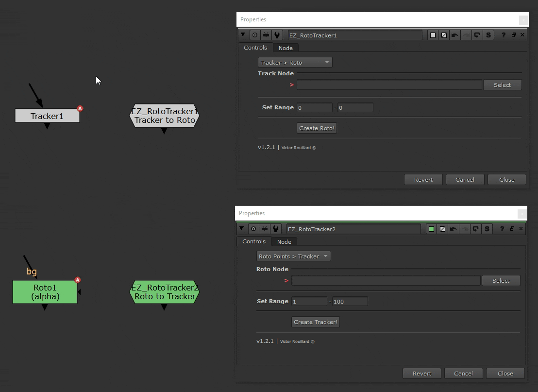Click Select to assign the Track Node
The image size is (538, 392).
tap(502, 85)
